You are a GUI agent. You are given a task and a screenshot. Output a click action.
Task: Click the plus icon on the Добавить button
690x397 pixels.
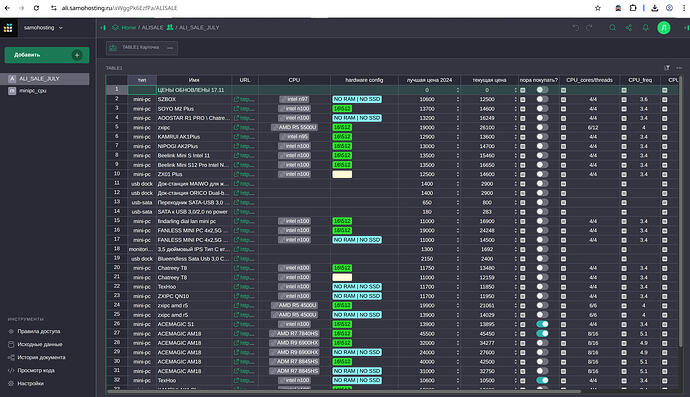coord(77,55)
